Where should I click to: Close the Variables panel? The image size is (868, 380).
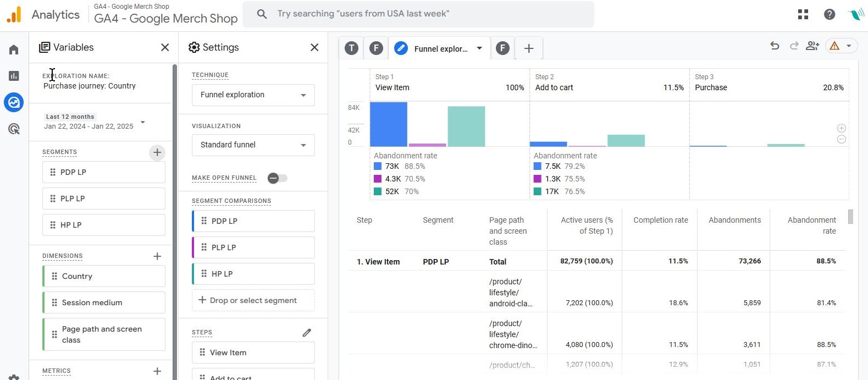coord(165,47)
